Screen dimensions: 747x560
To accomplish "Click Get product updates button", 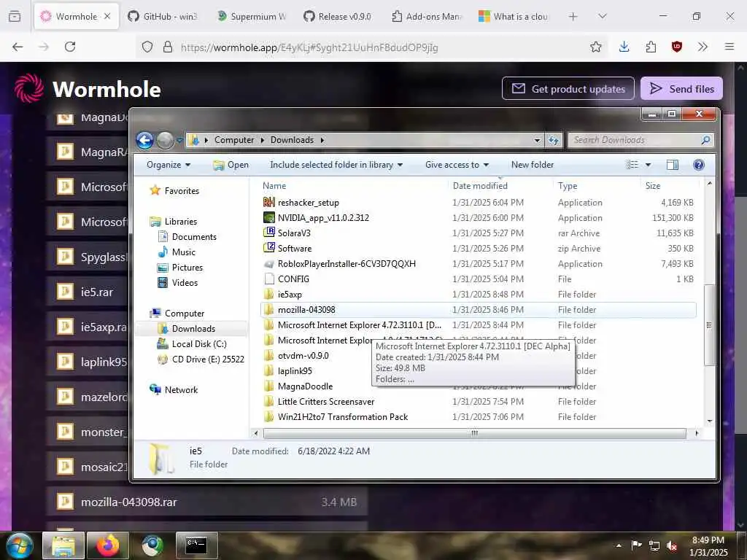I will (x=568, y=88).
